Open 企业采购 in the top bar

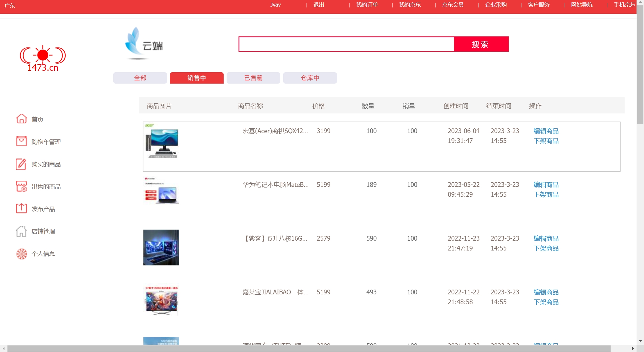(x=496, y=5)
